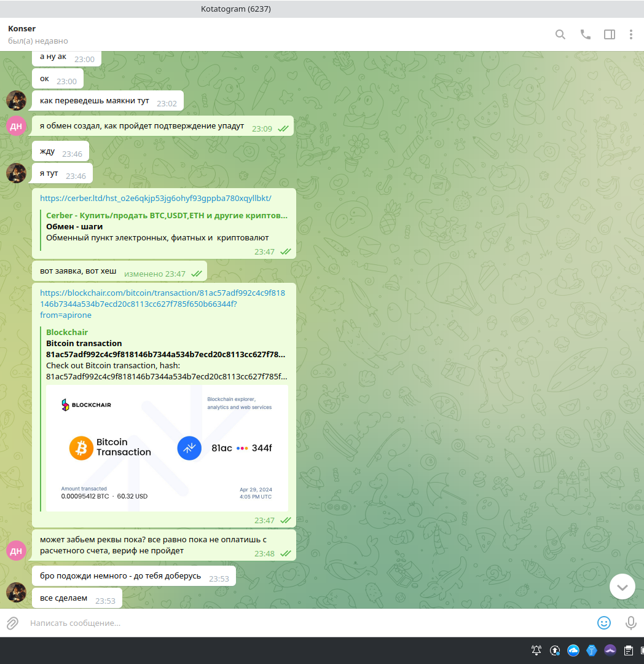
Task: Open the blockchair.com transaction link
Action: coord(162,304)
